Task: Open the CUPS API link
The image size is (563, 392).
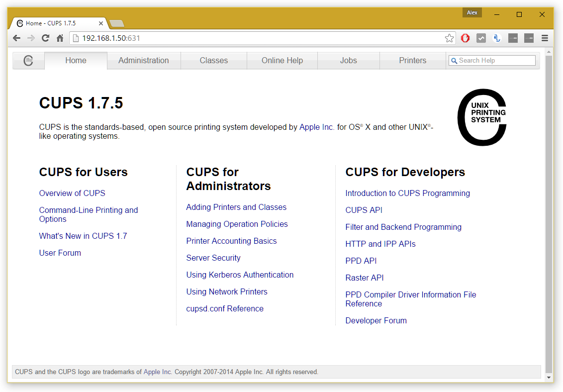Action: pyautogui.click(x=364, y=210)
